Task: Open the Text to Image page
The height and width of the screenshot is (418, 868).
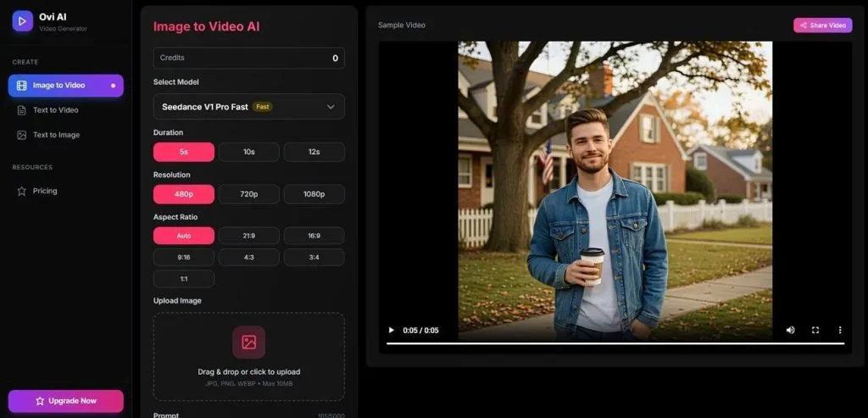Action: [66, 135]
